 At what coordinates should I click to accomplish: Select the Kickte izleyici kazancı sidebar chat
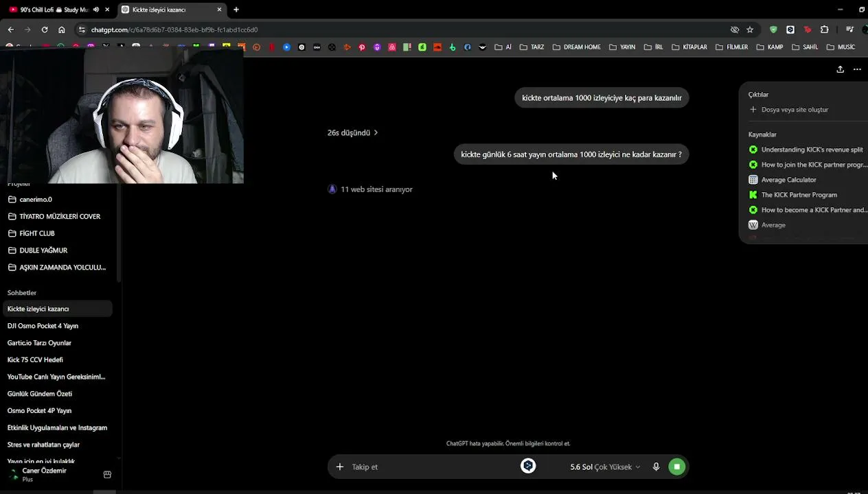[x=58, y=309]
